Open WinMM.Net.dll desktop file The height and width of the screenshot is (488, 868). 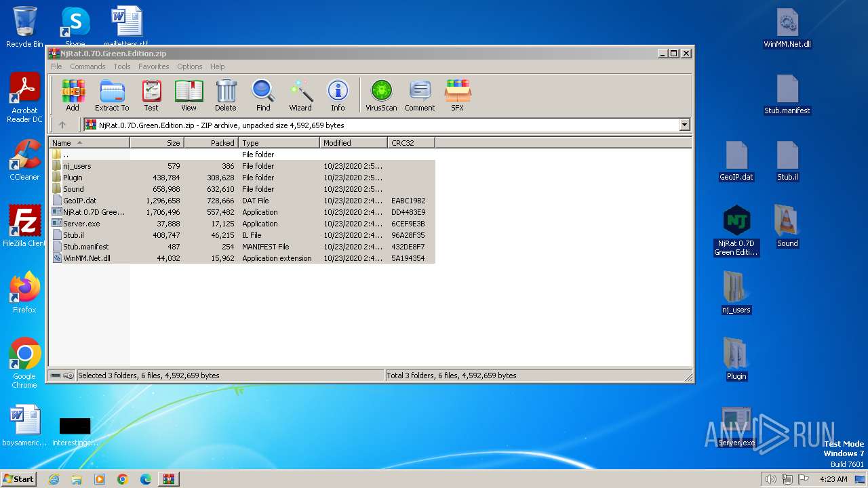(x=787, y=28)
